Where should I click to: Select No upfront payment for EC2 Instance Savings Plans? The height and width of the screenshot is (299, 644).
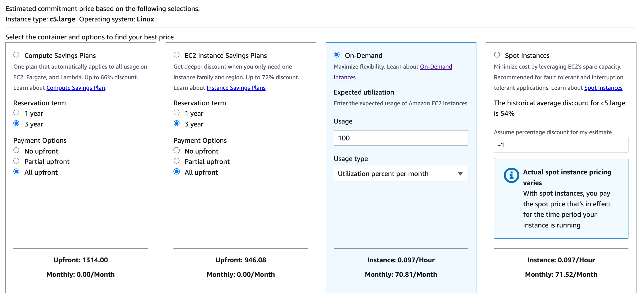tap(177, 150)
